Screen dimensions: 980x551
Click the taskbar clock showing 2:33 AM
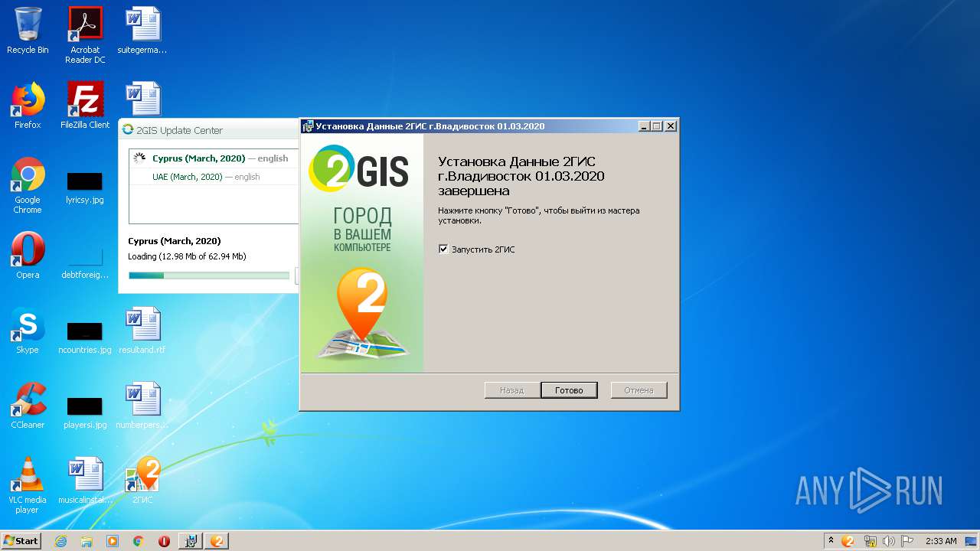click(x=941, y=541)
